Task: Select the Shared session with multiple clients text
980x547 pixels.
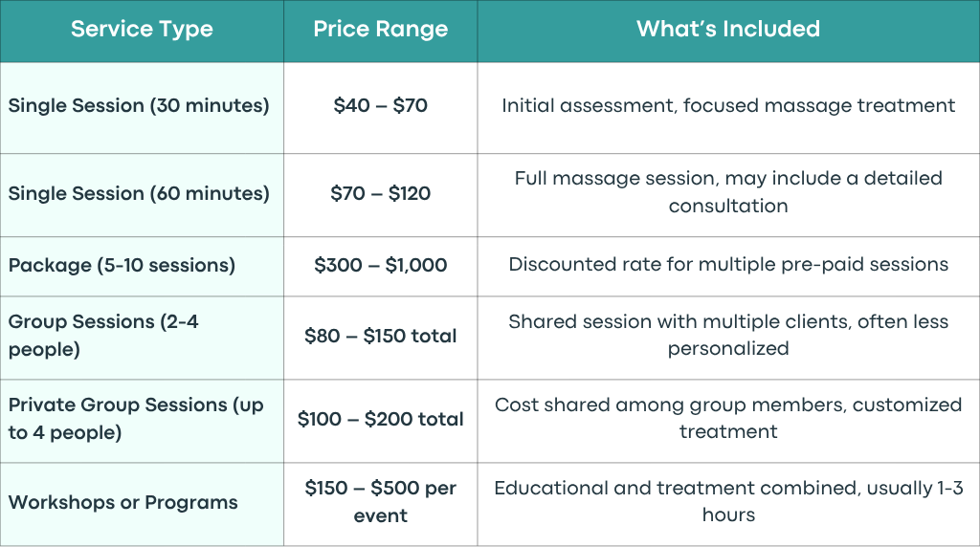Action: tap(728, 336)
